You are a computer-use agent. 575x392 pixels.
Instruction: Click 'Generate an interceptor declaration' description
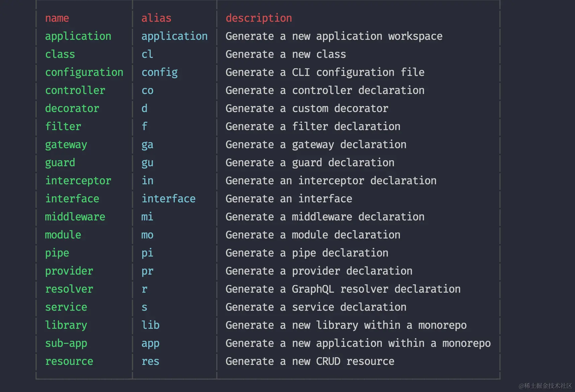[331, 181]
